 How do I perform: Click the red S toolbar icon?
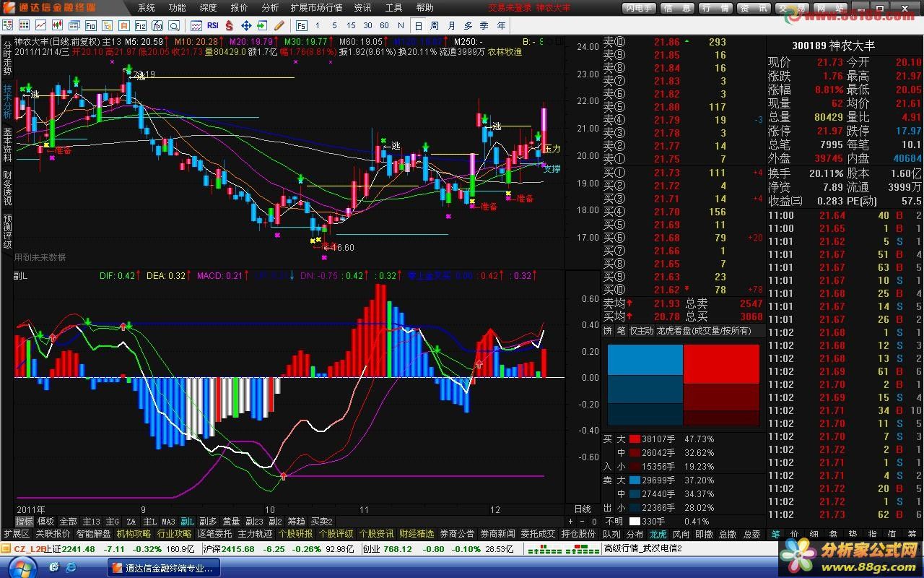229,25
